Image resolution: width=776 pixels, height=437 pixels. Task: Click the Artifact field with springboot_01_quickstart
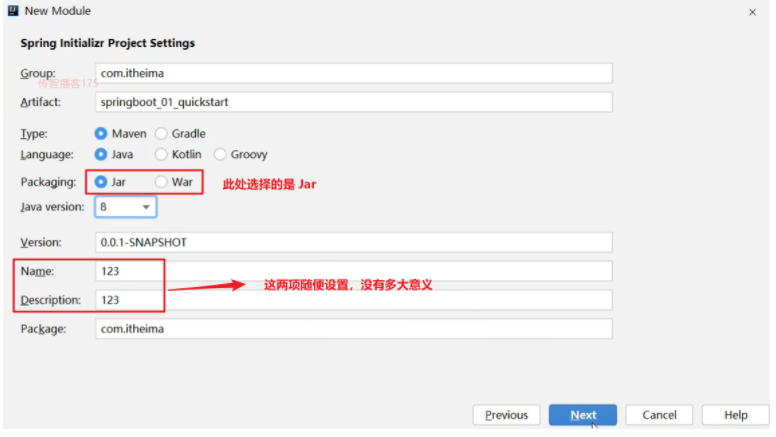[354, 102]
